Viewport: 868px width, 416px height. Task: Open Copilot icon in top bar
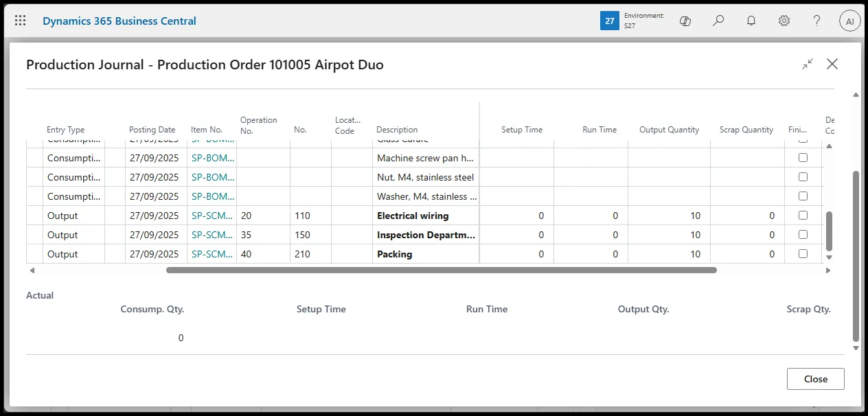coord(685,21)
